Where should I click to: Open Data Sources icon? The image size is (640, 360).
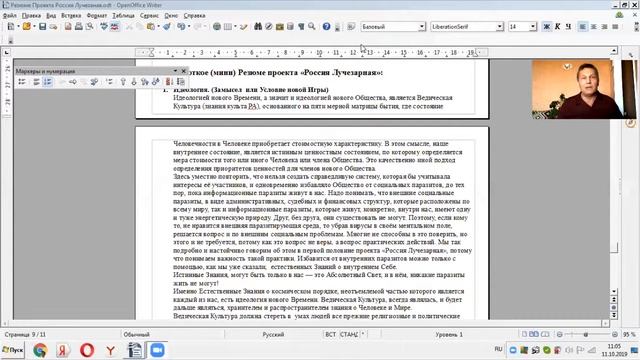pyautogui.click(x=290, y=27)
